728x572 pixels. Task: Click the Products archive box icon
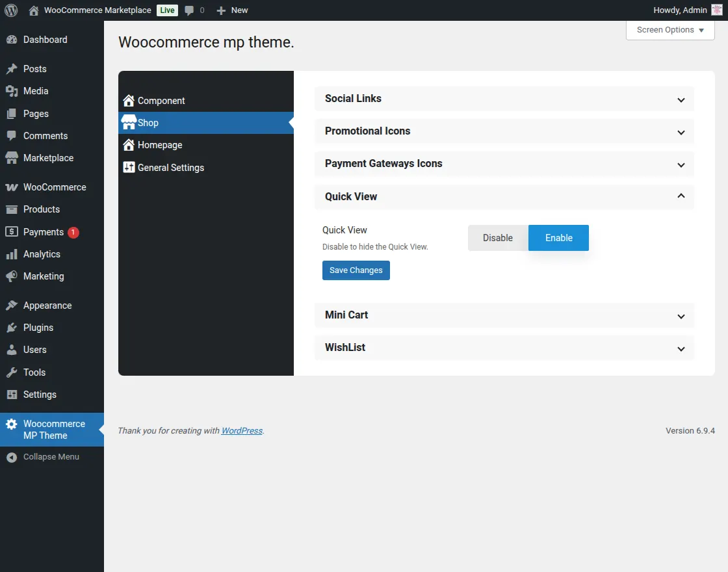coord(12,209)
